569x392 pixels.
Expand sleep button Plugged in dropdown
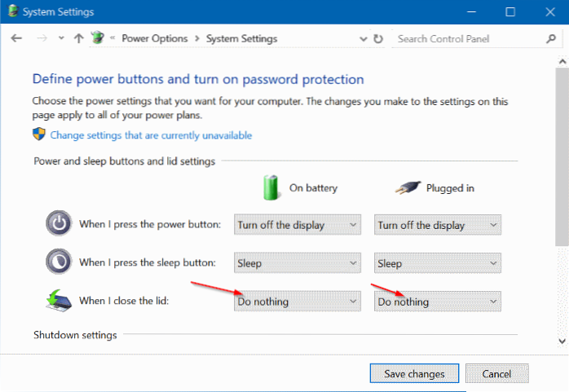point(438,263)
